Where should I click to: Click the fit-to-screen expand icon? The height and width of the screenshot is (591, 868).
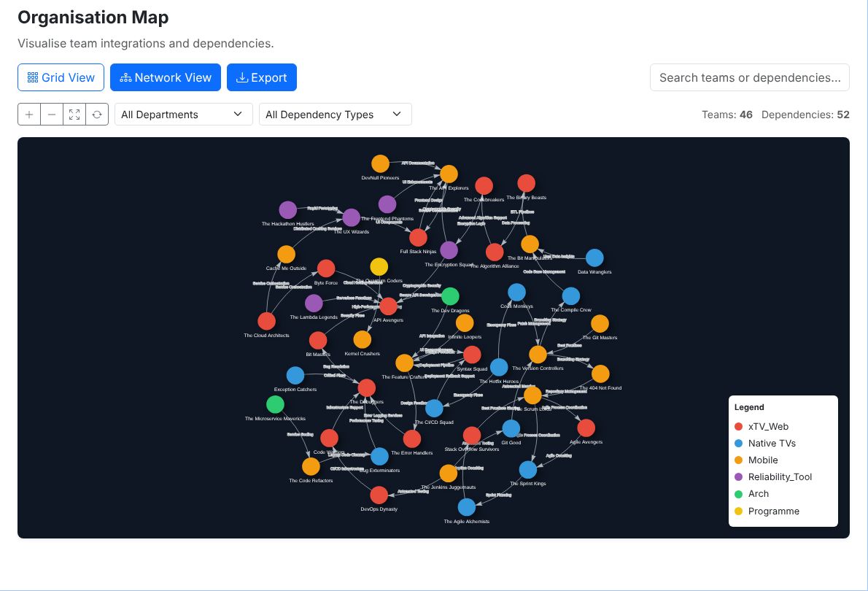(74, 115)
